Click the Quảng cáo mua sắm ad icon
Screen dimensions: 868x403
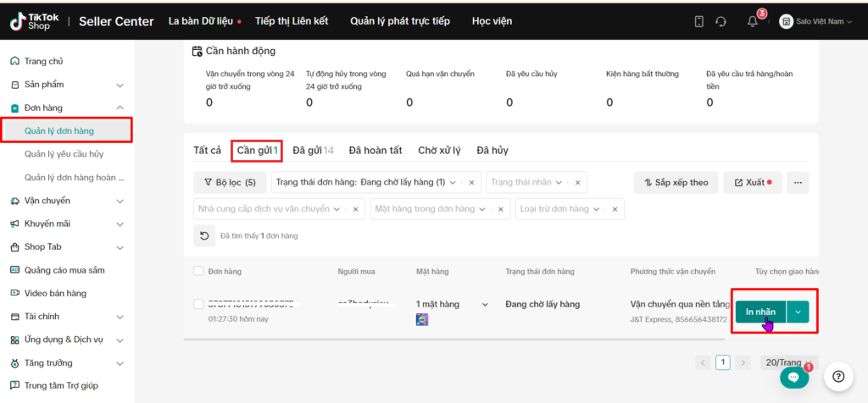click(x=15, y=270)
